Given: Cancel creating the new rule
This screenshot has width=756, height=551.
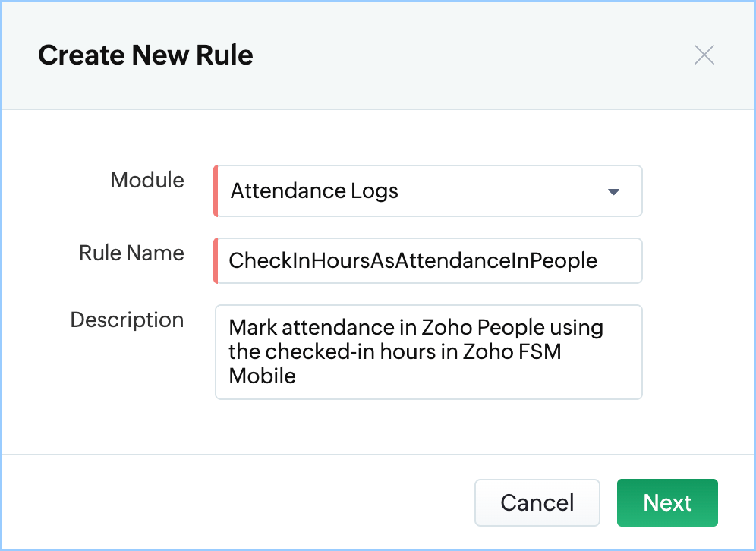Looking at the screenshot, I should pos(537,502).
